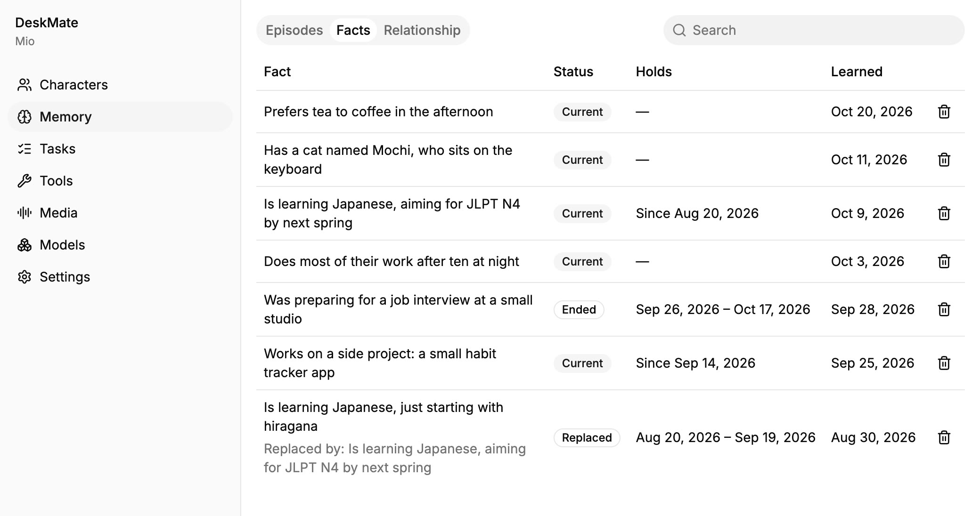Screen dimensions: 980x516
Task: Click the Mio character name under DeskMate
Action: pos(25,41)
